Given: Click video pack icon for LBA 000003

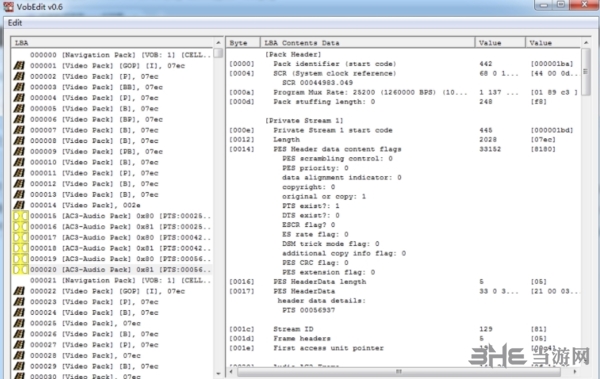Looking at the screenshot, I should [19, 87].
